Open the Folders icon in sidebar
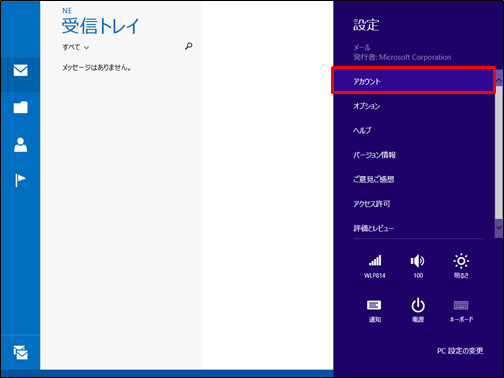 pyautogui.click(x=20, y=107)
